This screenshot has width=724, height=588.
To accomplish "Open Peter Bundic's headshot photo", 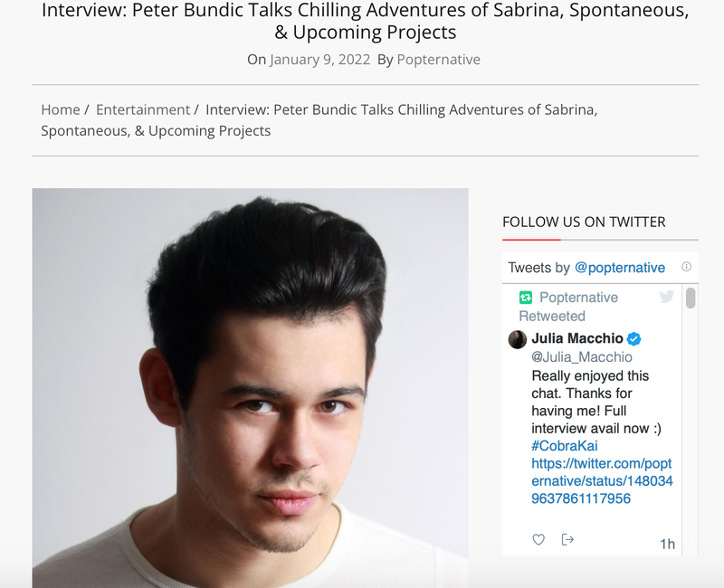I will pos(251,388).
